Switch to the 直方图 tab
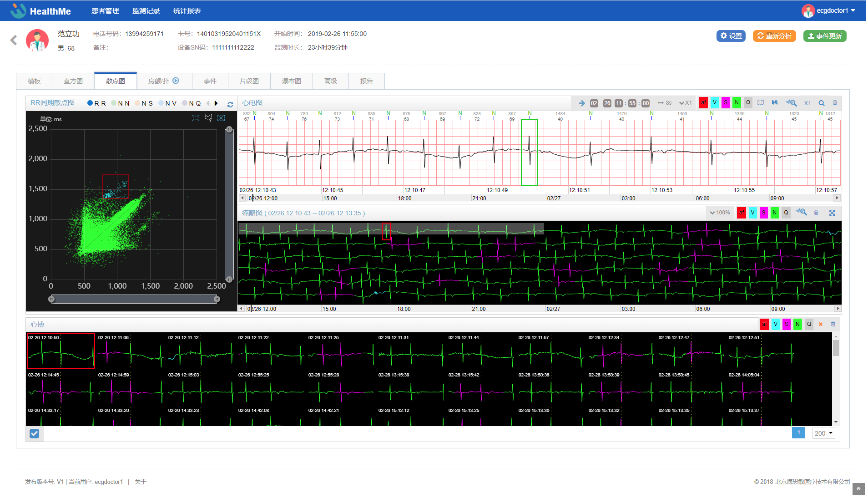 pos(73,81)
